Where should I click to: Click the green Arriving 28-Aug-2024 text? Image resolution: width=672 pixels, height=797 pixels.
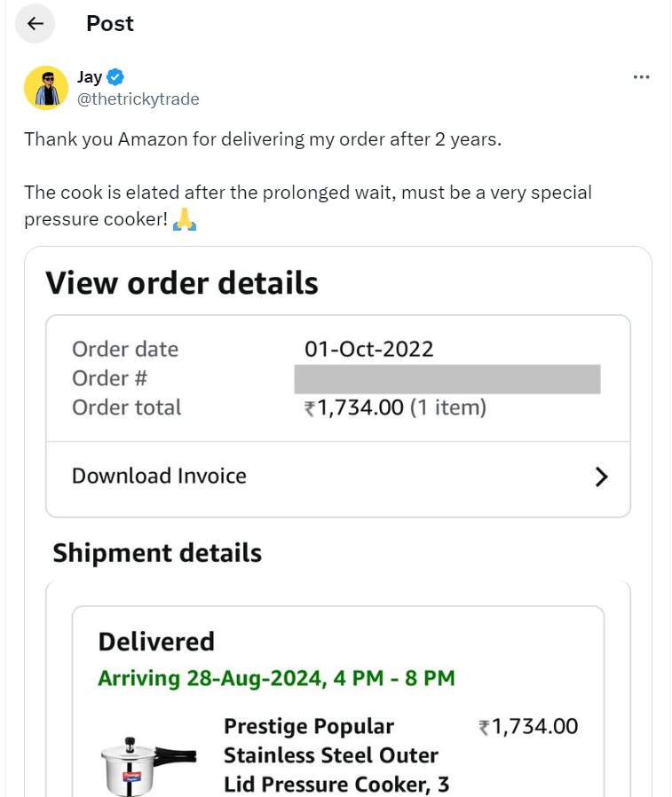click(x=276, y=679)
